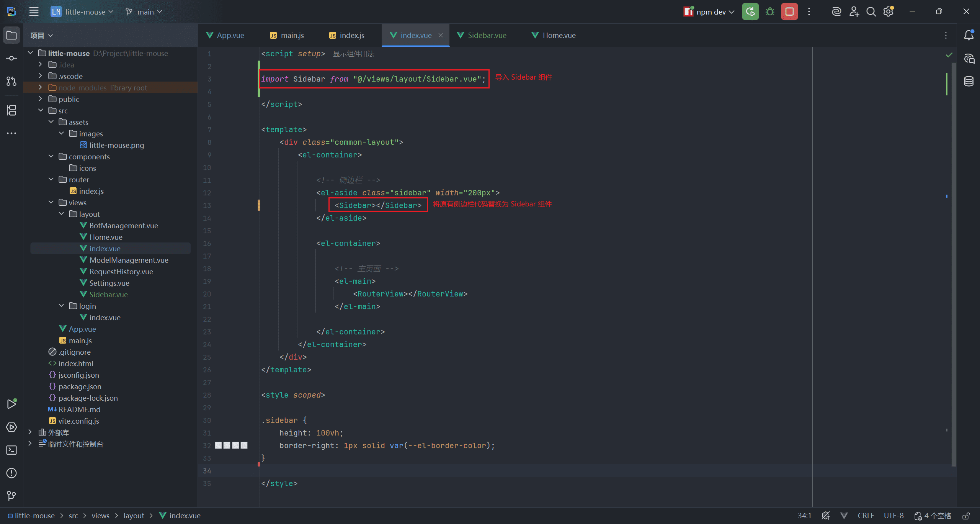Open the Search Everywhere magnifier icon
The height and width of the screenshot is (524, 980).
click(x=871, y=12)
